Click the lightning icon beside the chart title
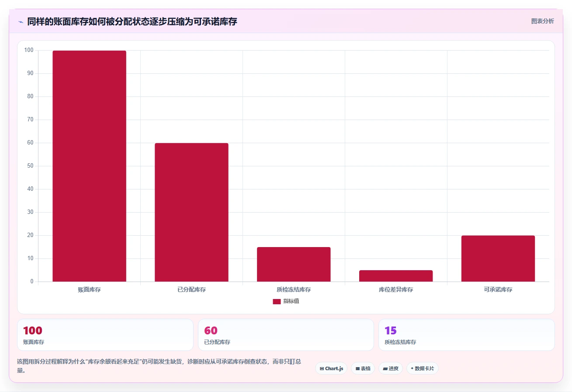 tap(21, 22)
